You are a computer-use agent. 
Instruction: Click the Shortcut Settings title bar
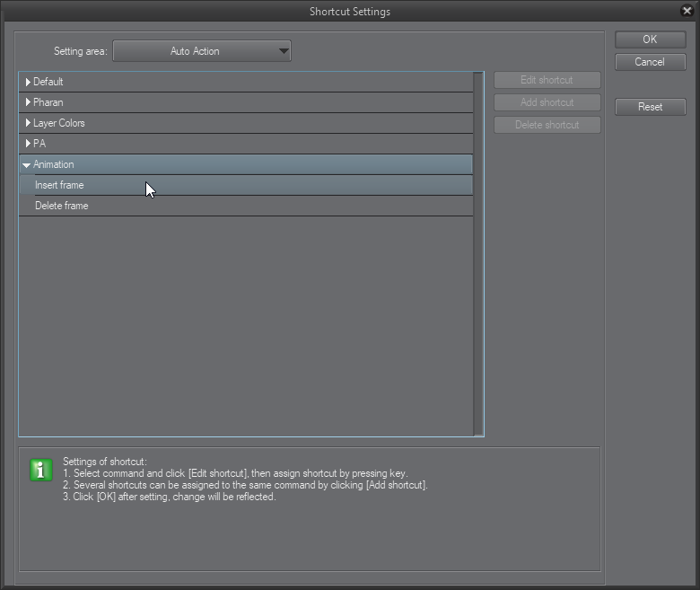pyautogui.click(x=349, y=12)
